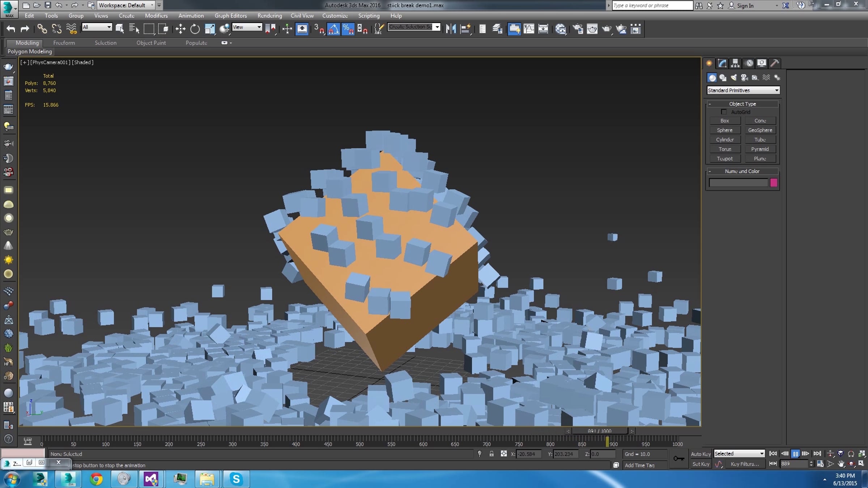Select the Move transform tool
The image size is (868, 488).
[x=180, y=29]
